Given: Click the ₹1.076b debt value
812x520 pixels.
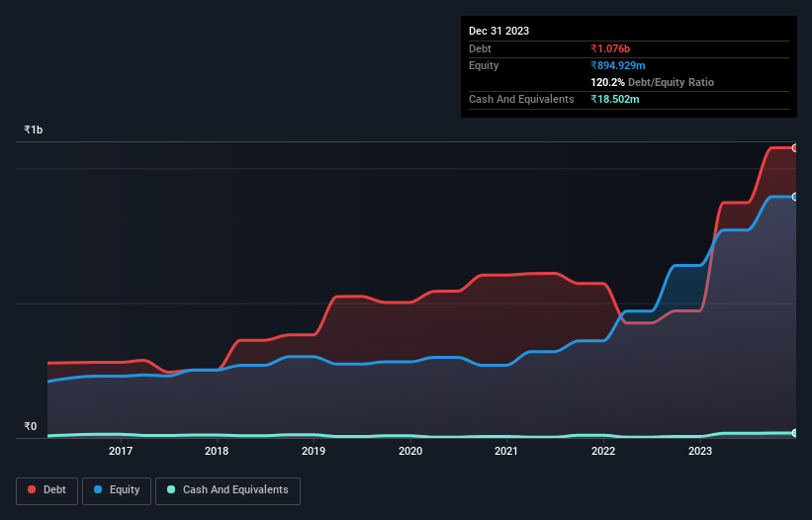Looking at the screenshot, I should [610, 48].
